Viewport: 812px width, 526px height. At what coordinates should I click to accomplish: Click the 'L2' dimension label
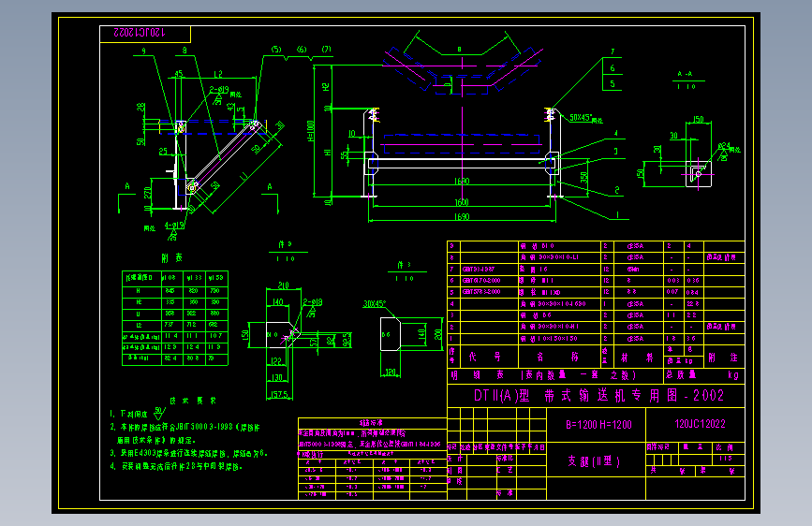218,74
